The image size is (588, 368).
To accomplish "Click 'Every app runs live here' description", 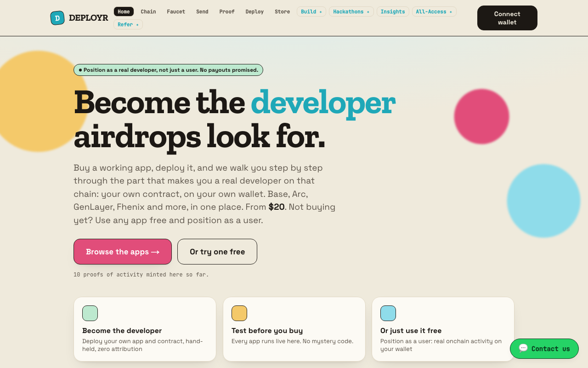I will coord(292,341).
